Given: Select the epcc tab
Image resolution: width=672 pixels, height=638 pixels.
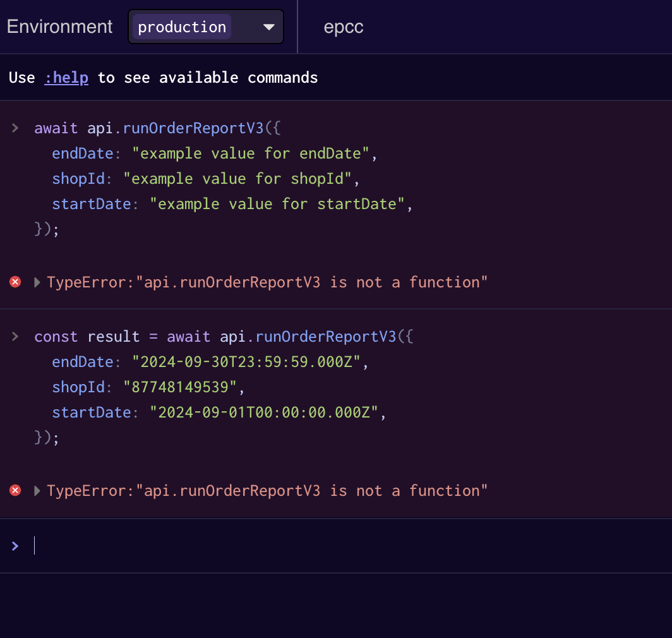Looking at the screenshot, I should [x=343, y=27].
